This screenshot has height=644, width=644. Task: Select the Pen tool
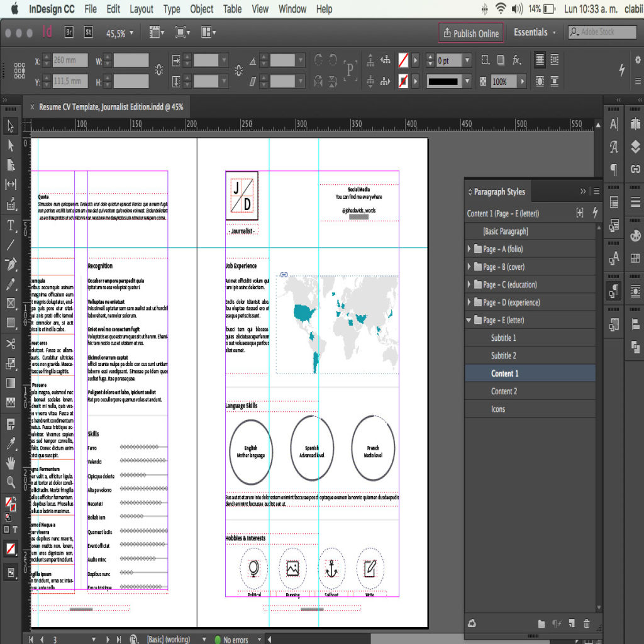[11, 264]
